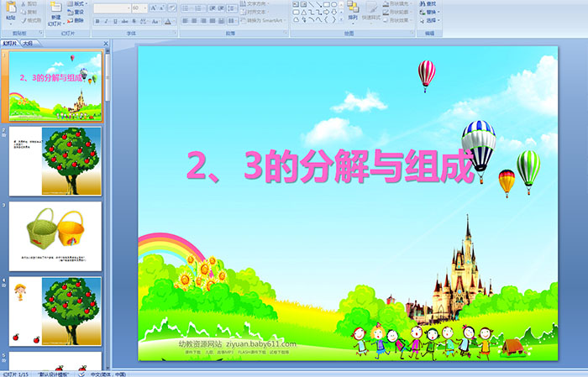Open the Arrange (排列) menu

353,11
